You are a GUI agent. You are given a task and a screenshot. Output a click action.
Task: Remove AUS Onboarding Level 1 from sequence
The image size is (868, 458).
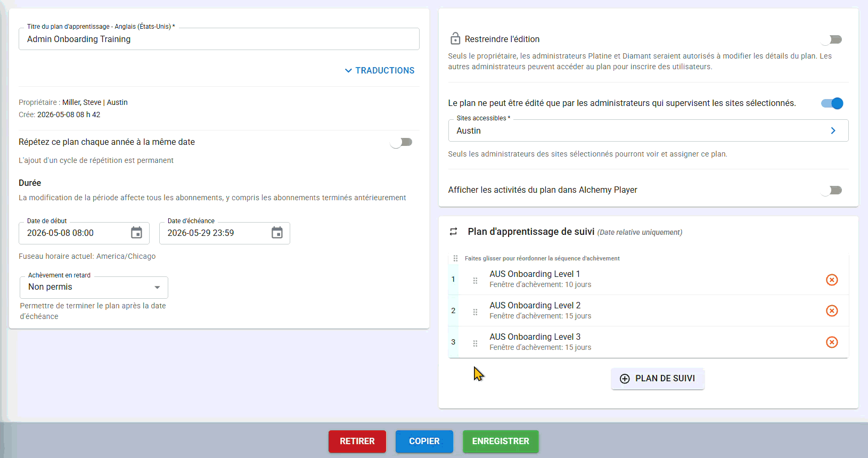[x=832, y=280]
